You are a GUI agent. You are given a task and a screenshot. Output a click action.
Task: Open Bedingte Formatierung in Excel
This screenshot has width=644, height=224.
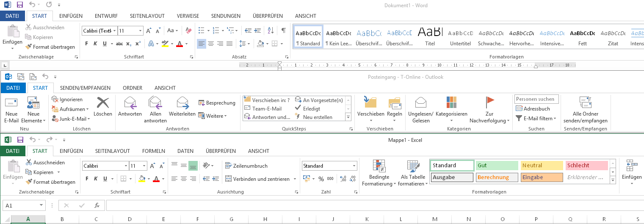pos(379,174)
